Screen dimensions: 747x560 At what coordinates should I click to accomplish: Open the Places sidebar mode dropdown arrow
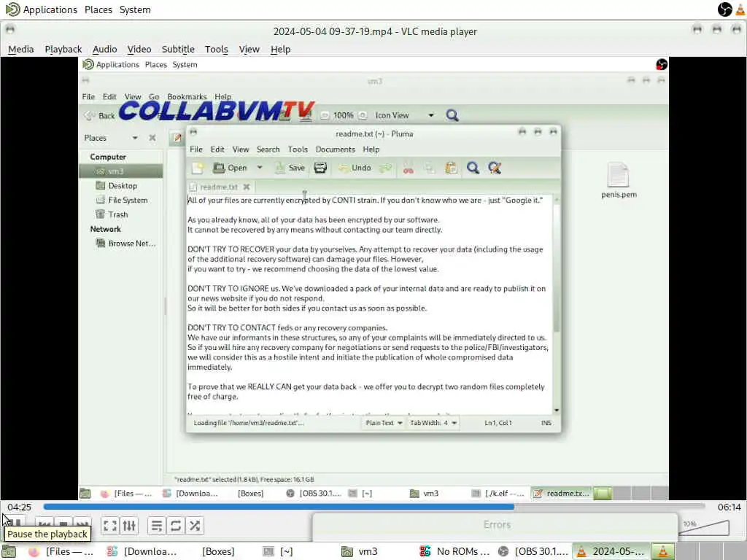pos(135,138)
